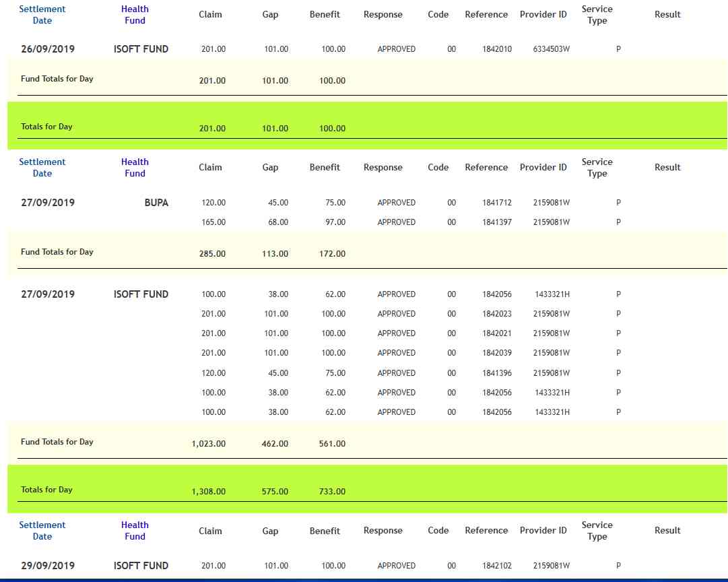Click APPROVED response in reference 1842010 row
Screen dimensions: 728x582
[396, 48]
